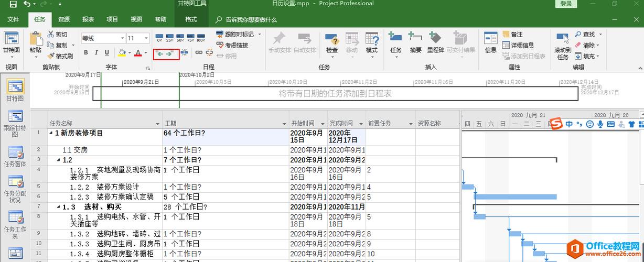Open the 开始时间 column filter arrow
The image size is (644, 262).
(323, 124)
